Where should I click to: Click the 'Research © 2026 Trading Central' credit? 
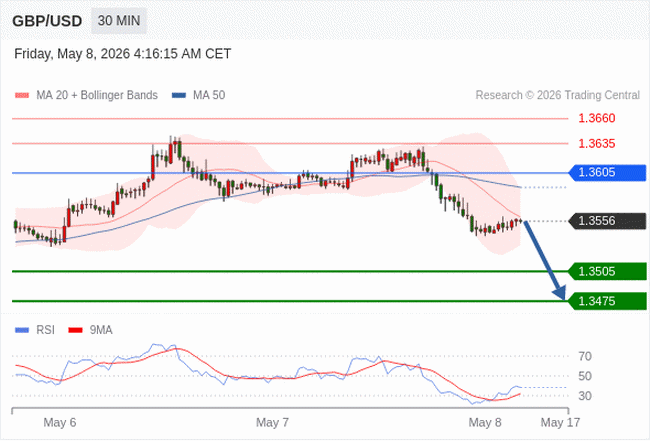point(558,95)
